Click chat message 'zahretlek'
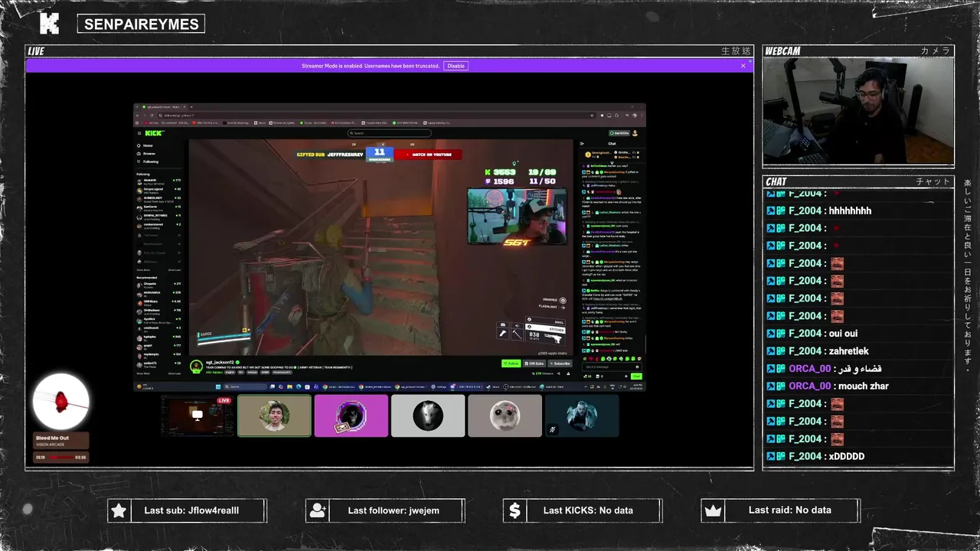The image size is (980, 551). pyautogui.click(x=848, y=351)
